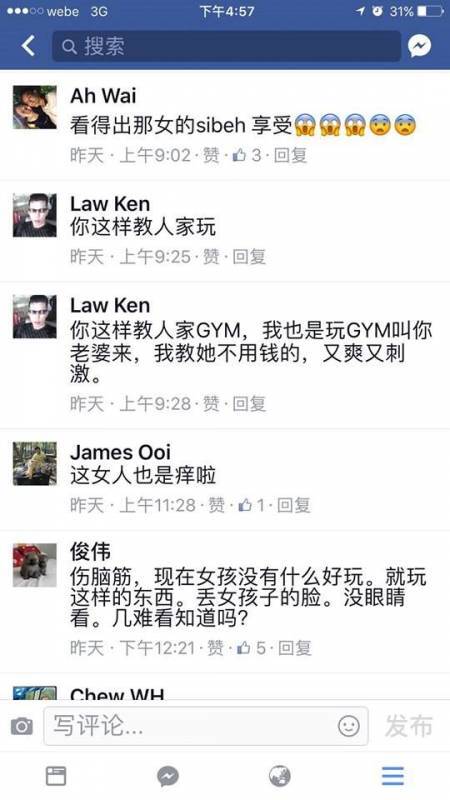Open Ah Wai's profile picture
This screenshot has height=800, width=450.
point(35,107)
